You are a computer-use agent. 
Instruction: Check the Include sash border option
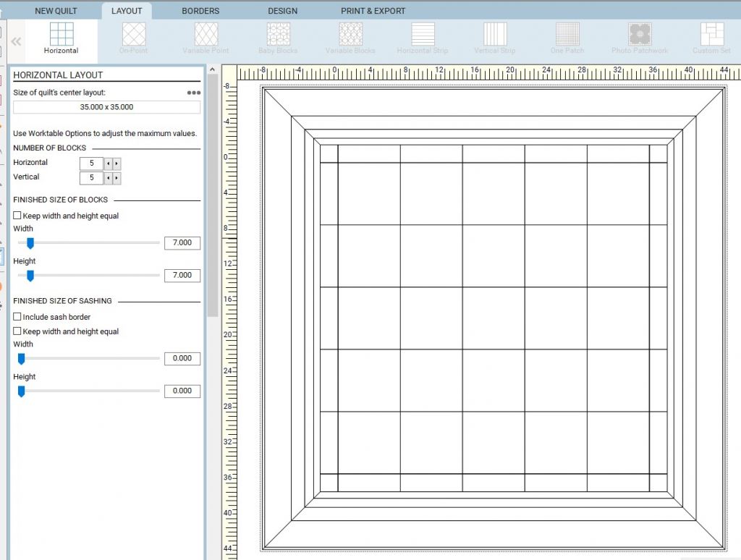(x=17, y=317)
